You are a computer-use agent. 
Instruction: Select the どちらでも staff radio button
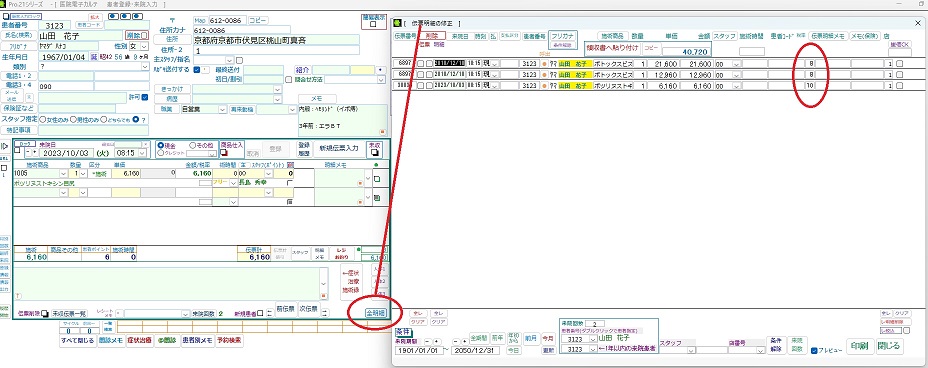[104, 119]
